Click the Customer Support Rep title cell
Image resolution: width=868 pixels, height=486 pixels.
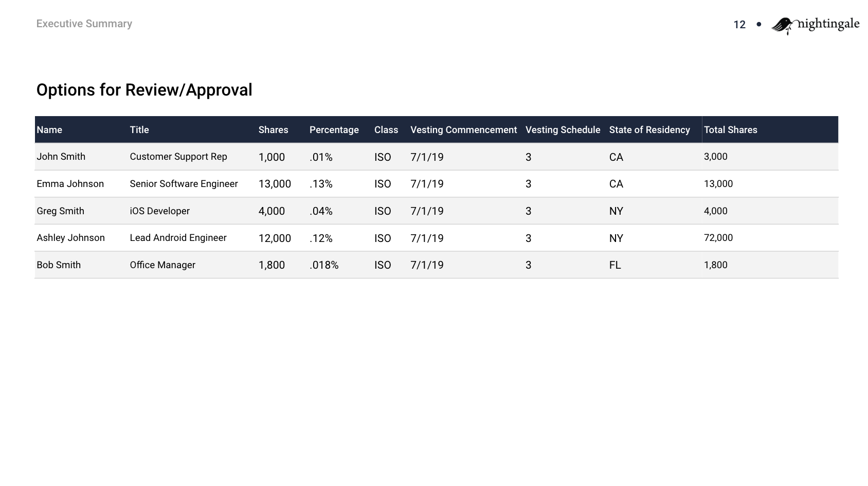(x=178, y=157)
